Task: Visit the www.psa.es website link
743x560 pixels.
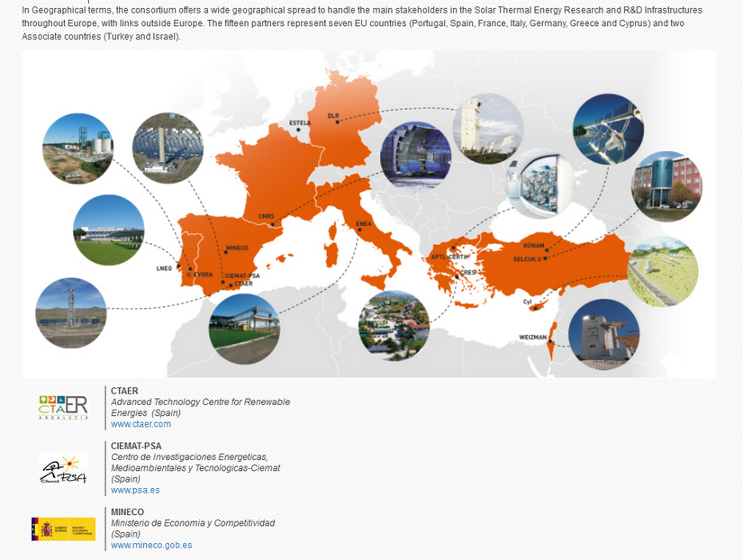Action: point(135,490)
